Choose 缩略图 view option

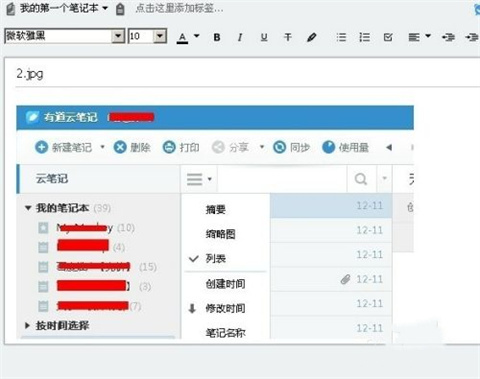220,234
